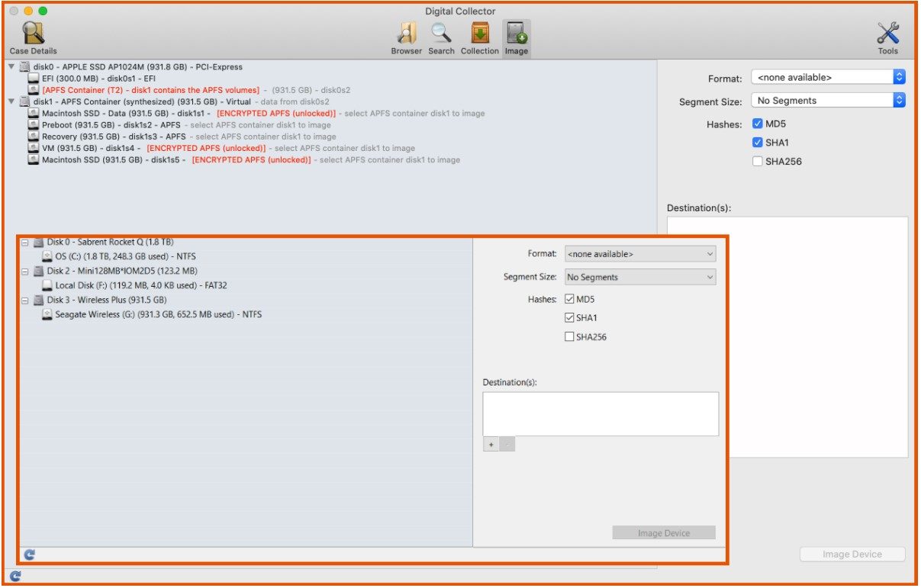Image resolution: width=921 pixels, height=588 pixels.
Task: Select disk1 - APFS Container (synthesized) row text
Action: pos(182,101)
